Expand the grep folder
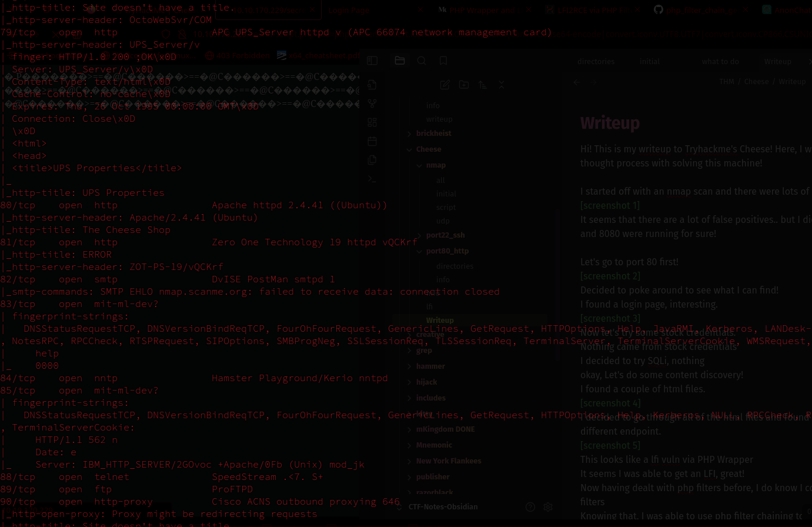The height and width of the screenshot is (527, 812). (x=410, y=351)
